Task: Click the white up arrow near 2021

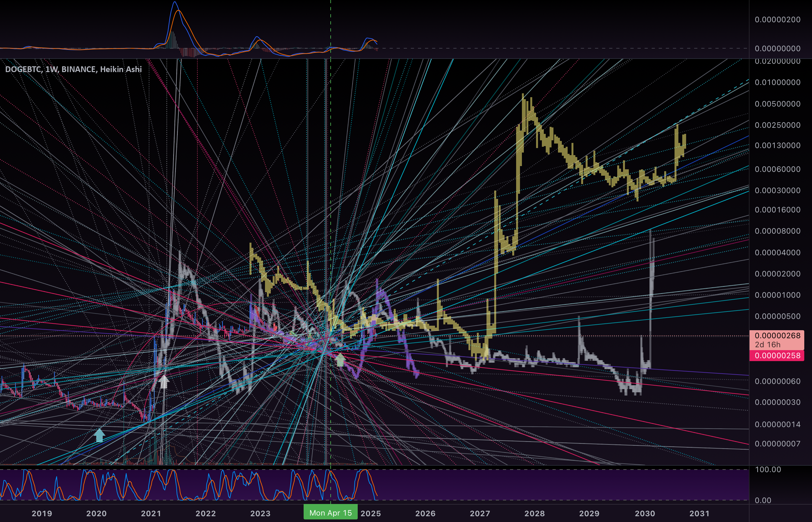Action: (x=164, y=381)
